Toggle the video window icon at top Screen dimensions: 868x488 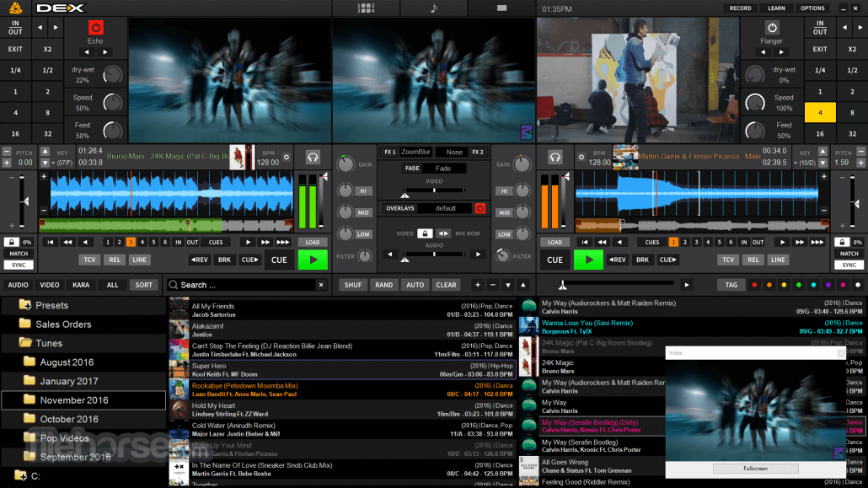(501, 8)
